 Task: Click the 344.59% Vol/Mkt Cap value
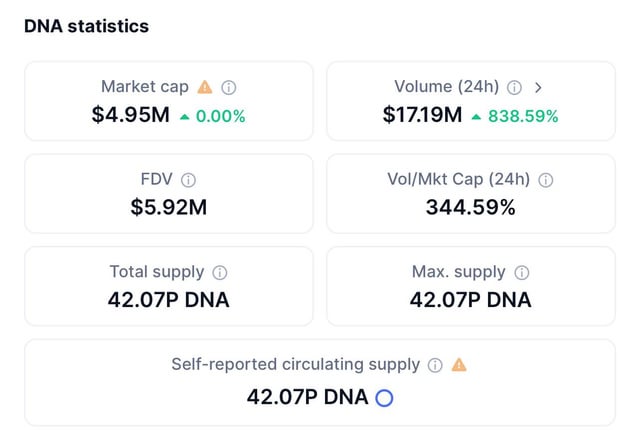click(x=471, y=208)
